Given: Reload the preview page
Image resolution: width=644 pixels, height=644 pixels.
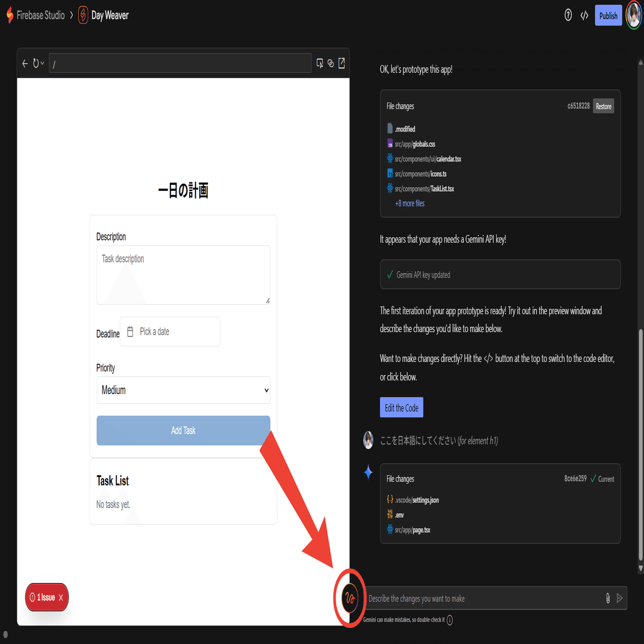Looking at the screenshot, I should (x=36, y=63).
